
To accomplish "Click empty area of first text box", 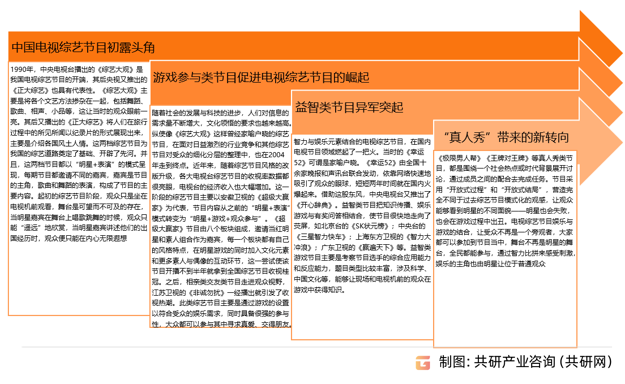I will coord(79,279).
